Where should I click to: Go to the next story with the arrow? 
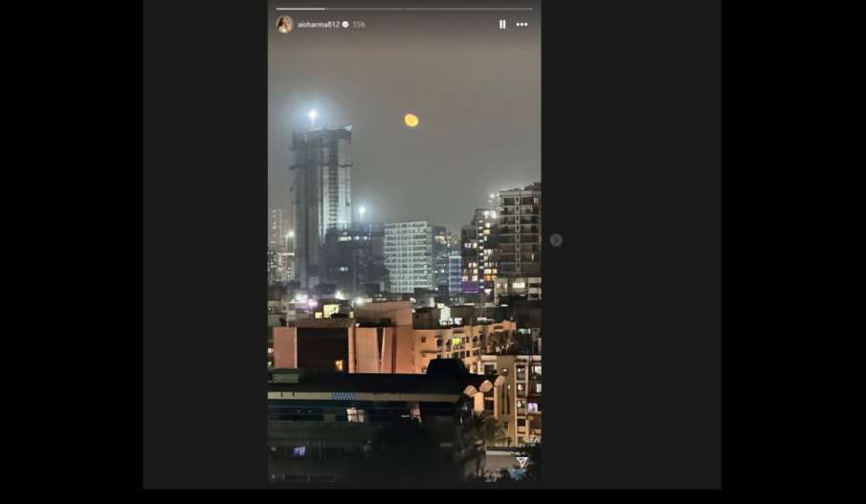click(x=556, y=240)
